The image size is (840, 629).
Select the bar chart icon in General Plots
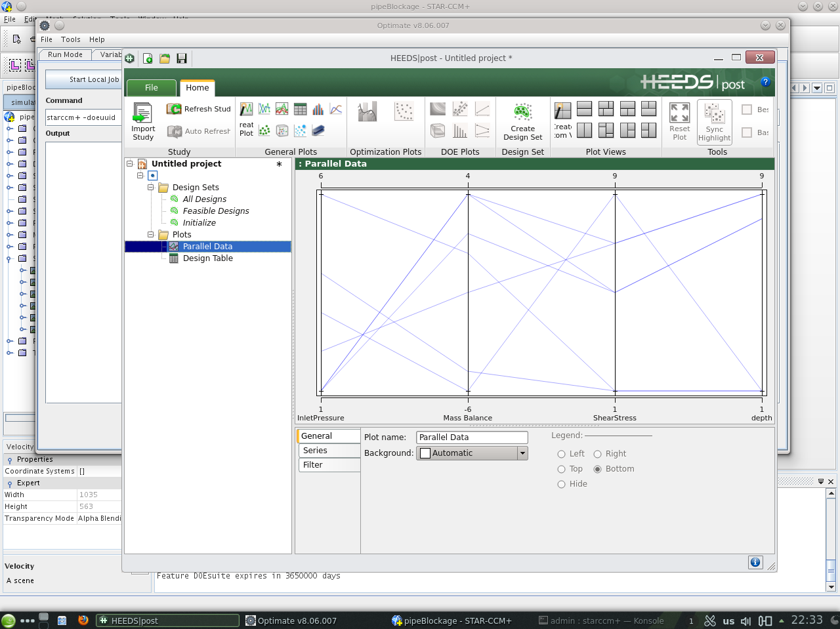(x=318, y=109)
